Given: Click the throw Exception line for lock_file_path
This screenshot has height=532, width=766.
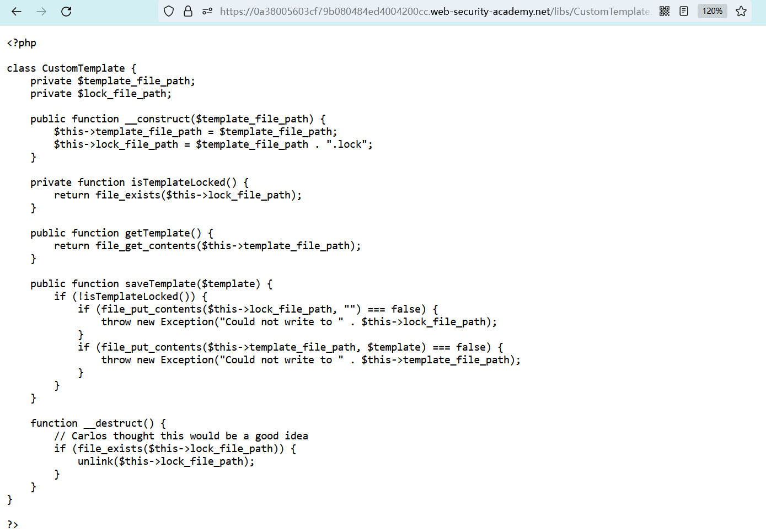Looking at the screenshot, I should tap(299, 322).
